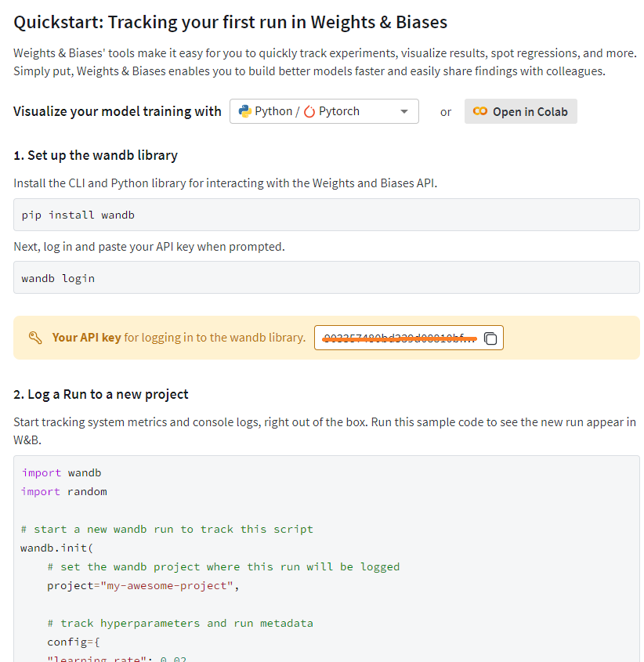
Task: Click the key icon in the API banner
Action: click(x=35, y=338)
